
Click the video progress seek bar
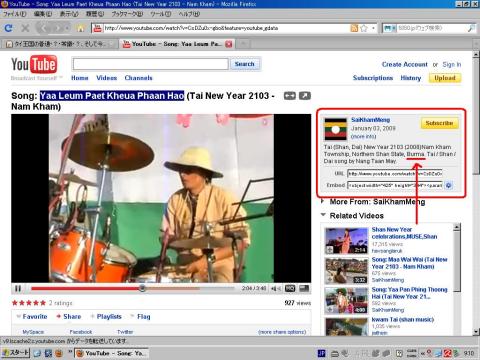133,288
